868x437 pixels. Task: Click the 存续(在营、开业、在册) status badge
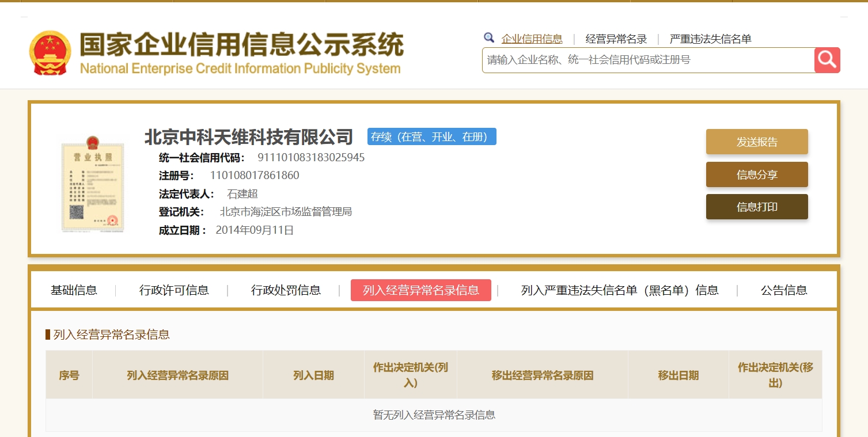point(432,136)
